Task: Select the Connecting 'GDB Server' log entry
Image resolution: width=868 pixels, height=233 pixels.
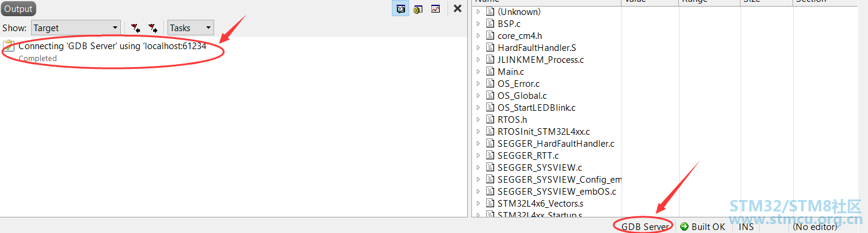Action: pos(112,46)
